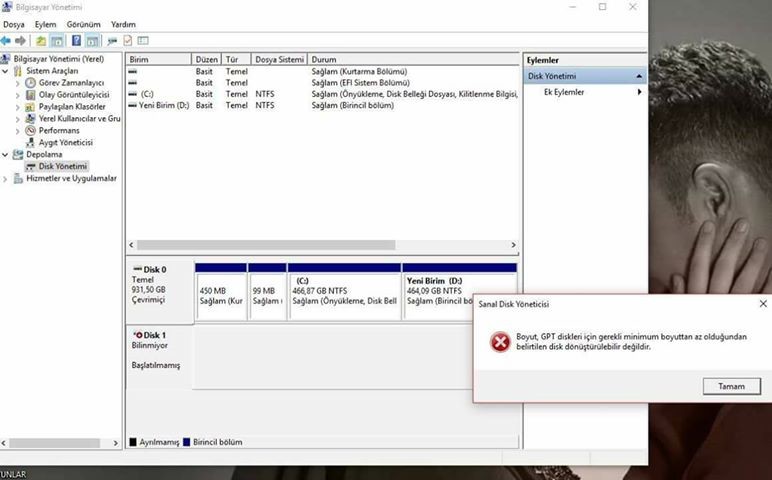
Task: Click the volume list horizontal scrollbar
Action: point(320,245)
